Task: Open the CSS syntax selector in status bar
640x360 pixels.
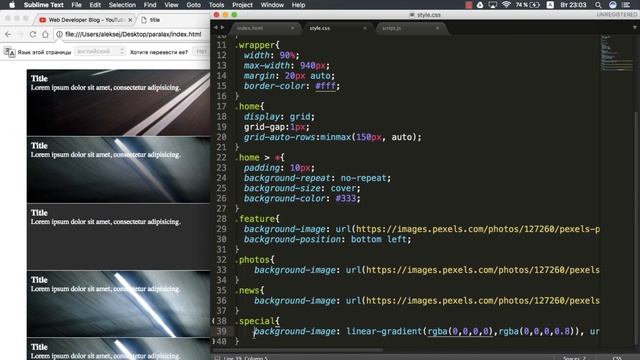Action: (617, 358)
